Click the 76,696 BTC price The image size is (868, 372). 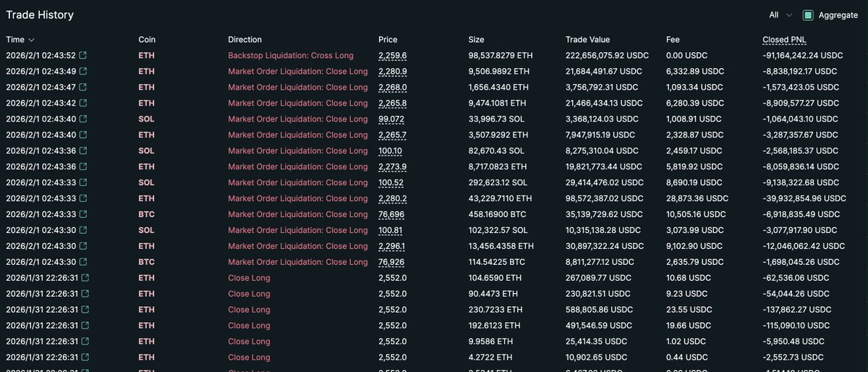(391, 214)
